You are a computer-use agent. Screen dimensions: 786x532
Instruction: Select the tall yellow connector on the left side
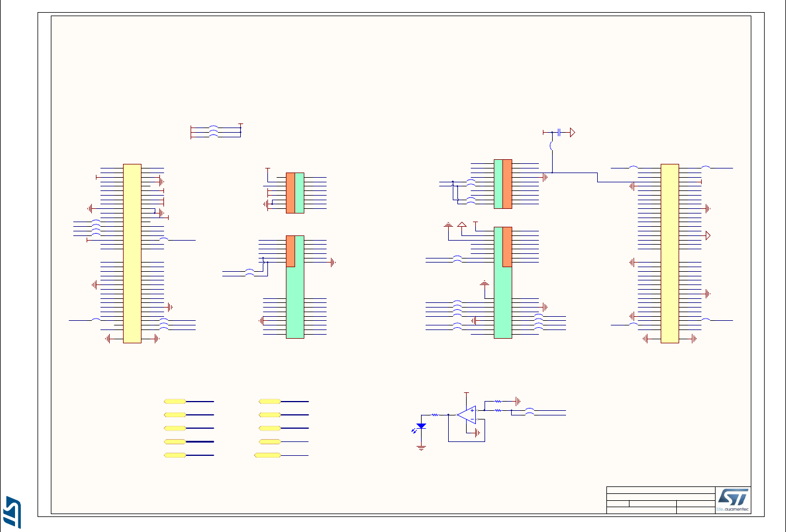tap(132, 253)
